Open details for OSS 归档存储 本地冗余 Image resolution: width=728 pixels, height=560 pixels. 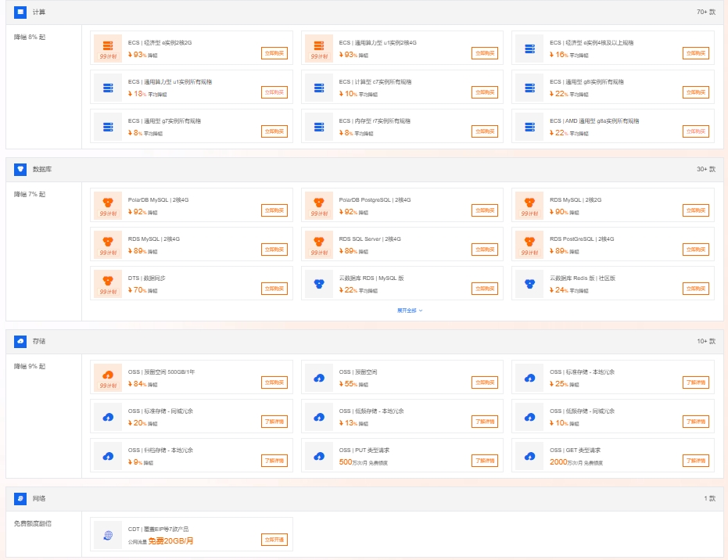274,461
